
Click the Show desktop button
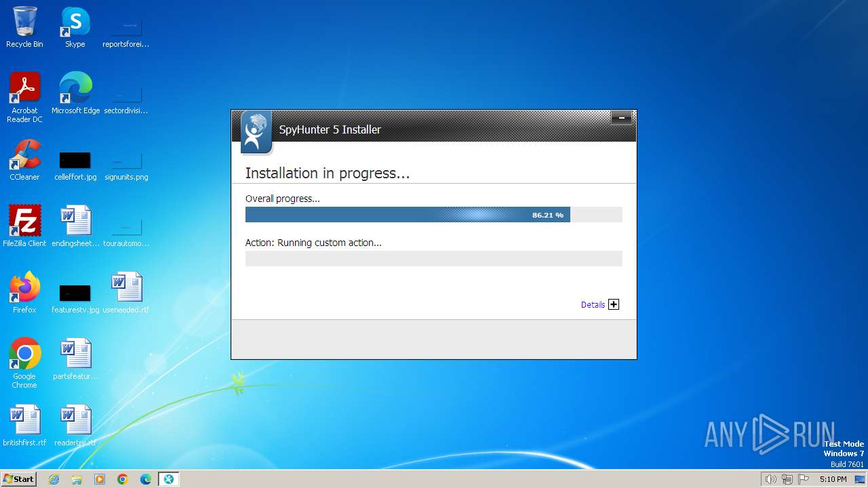[x=860, y=479]
